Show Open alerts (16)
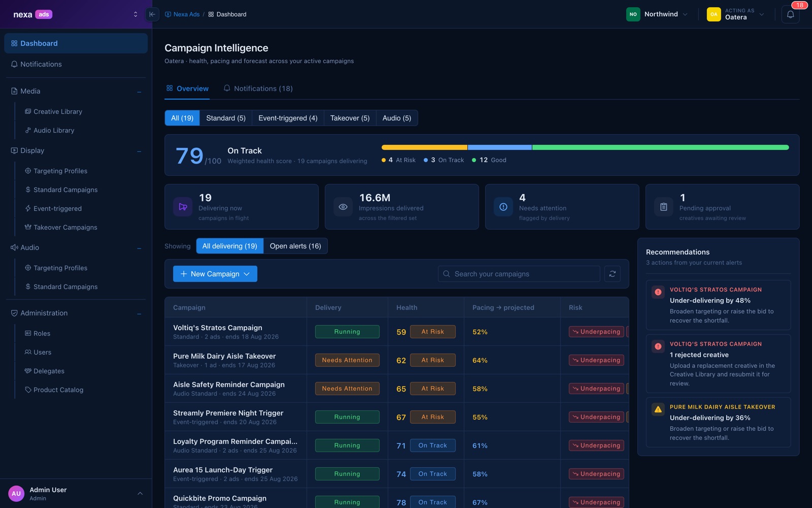 pos(295,246)
